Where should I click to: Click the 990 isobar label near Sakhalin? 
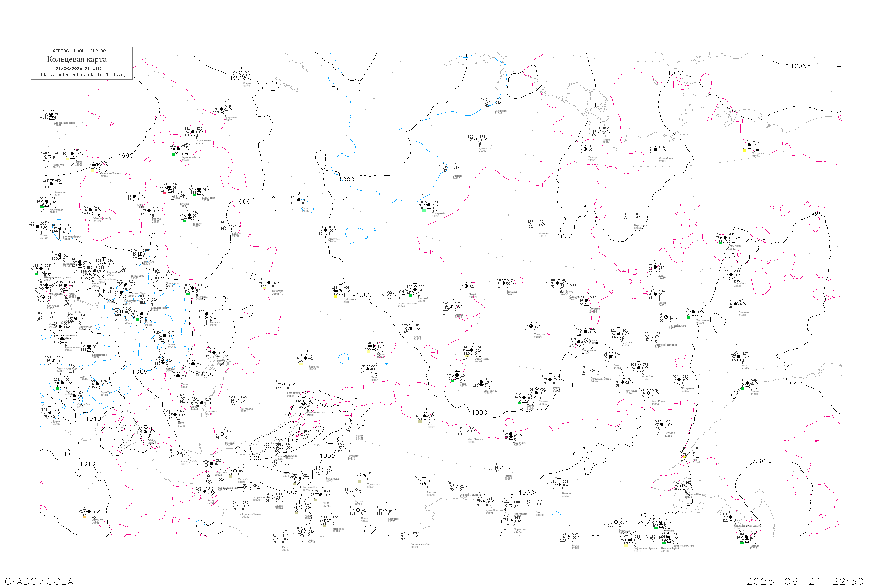760,461
